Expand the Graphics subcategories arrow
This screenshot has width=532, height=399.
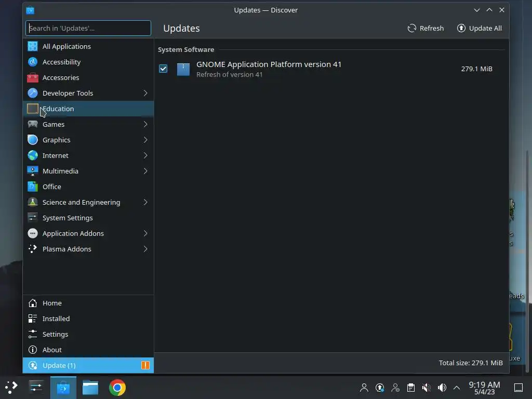tap(145, 140)
